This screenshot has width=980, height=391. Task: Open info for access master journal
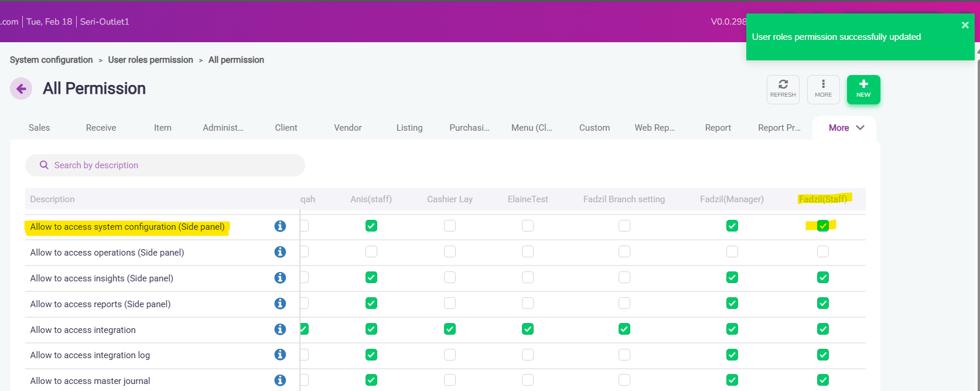280,380
